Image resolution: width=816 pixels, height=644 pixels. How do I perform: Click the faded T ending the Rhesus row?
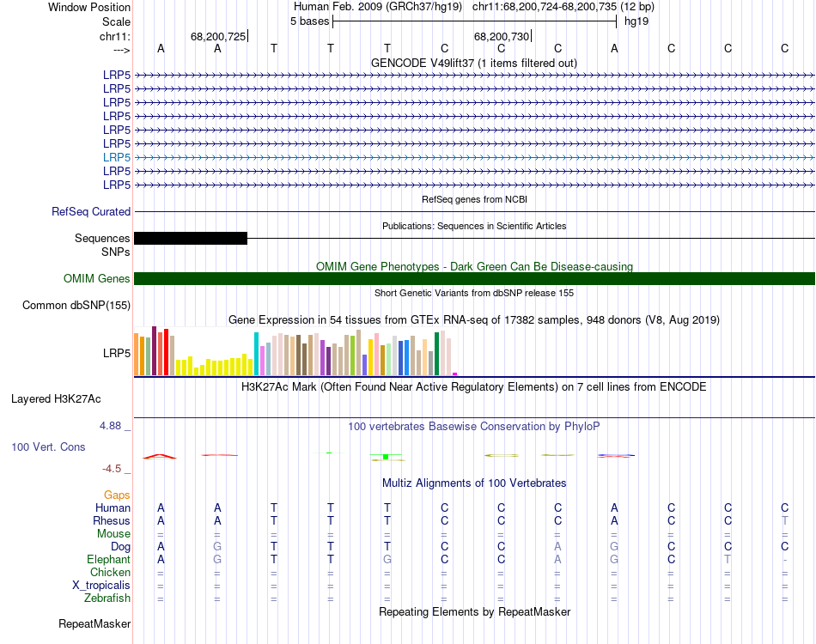785,520
